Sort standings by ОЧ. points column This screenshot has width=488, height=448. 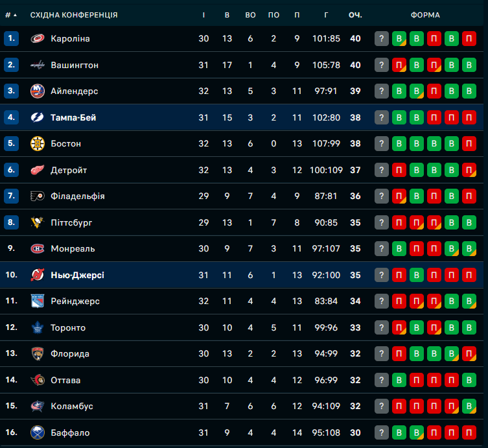click(355, 15)
